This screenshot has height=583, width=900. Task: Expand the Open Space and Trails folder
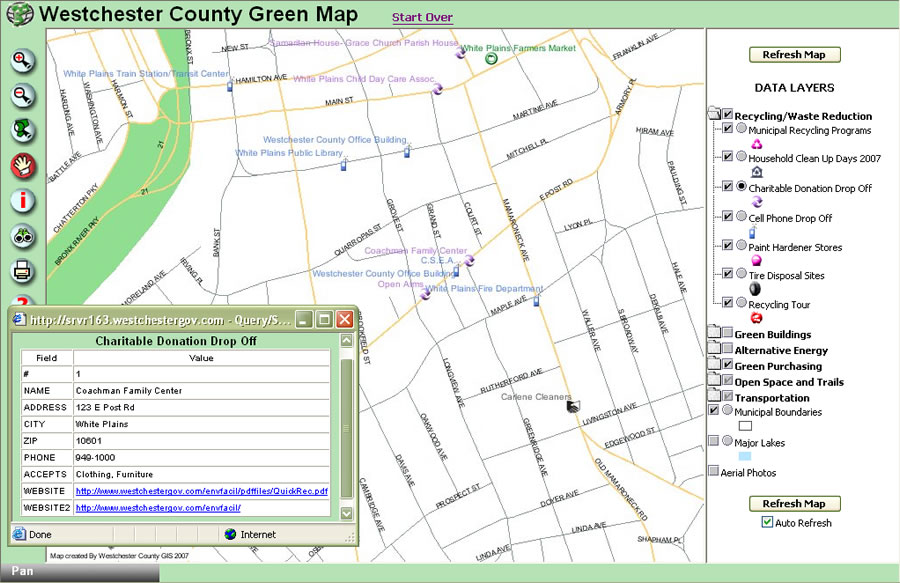coord(714,379)
